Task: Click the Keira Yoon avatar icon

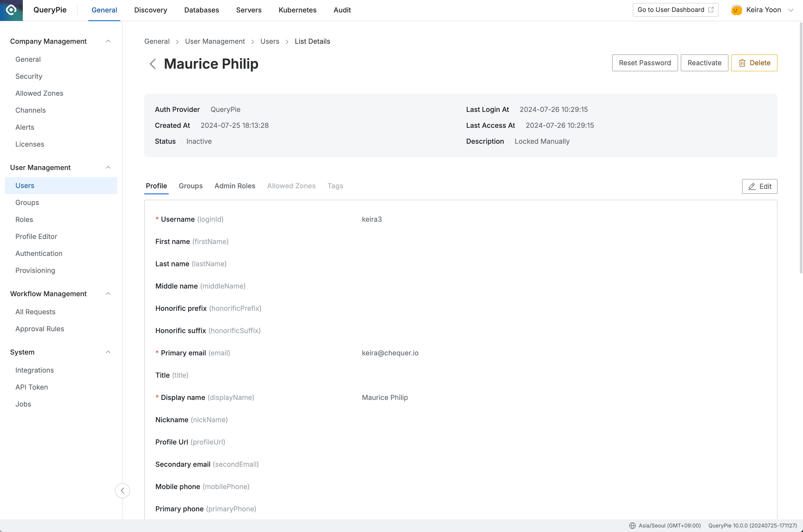Action: tap(736, 10)
